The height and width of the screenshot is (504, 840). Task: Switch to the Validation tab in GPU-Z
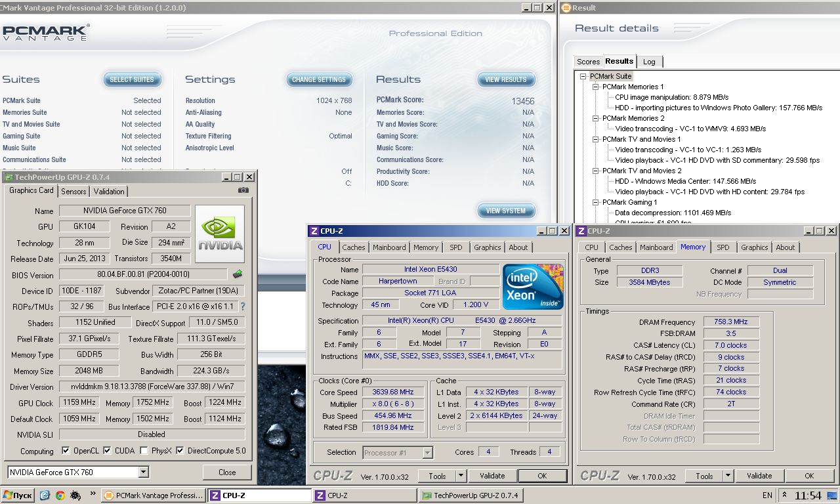coord(109,192)
